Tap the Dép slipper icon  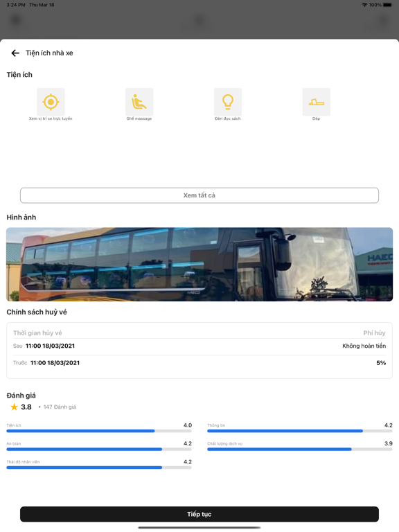(316, 102)
